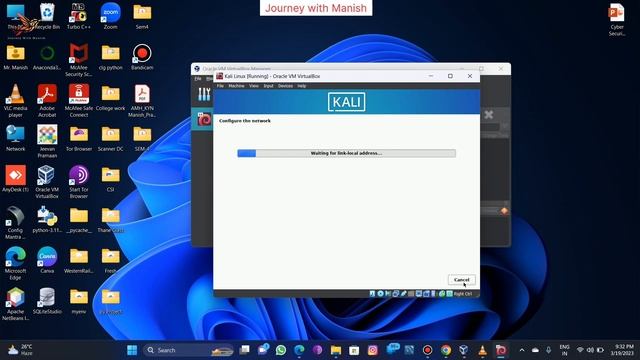The width and height of the screenshot is (640, 360).
Task: Open Canva desktop shortcut
Action: [x=47, y=260]
